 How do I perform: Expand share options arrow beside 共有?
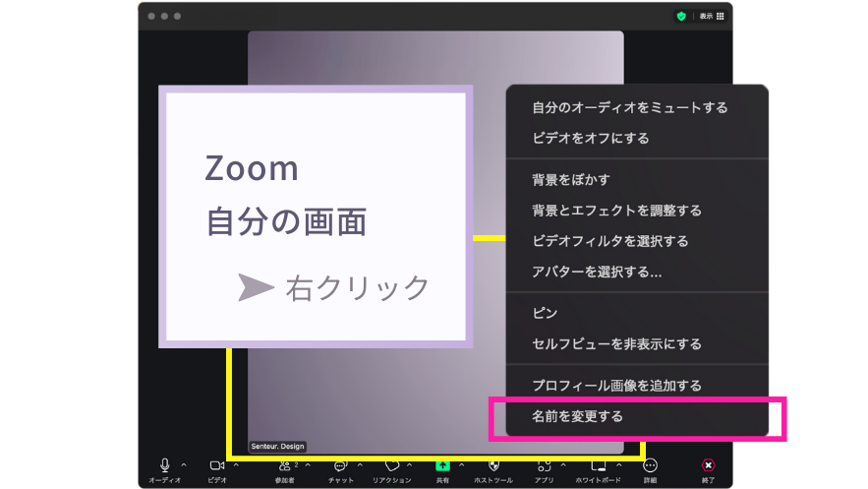(462, 464)
